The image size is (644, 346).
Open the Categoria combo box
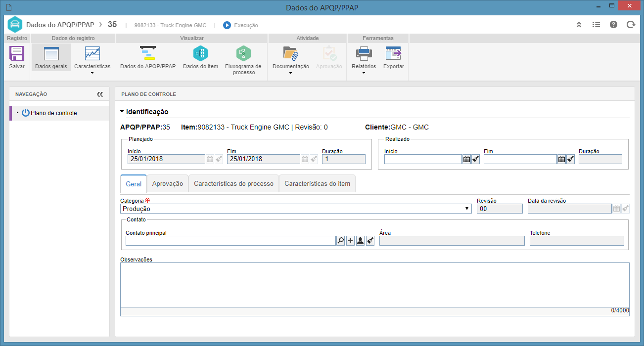[x=296, y=209]
